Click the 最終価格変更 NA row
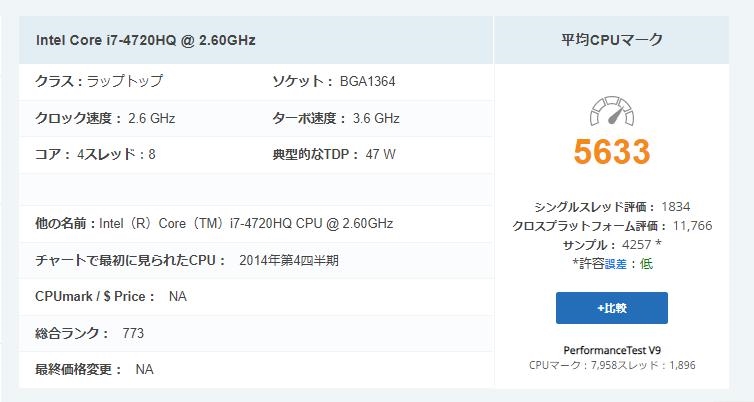 (256, 369)
